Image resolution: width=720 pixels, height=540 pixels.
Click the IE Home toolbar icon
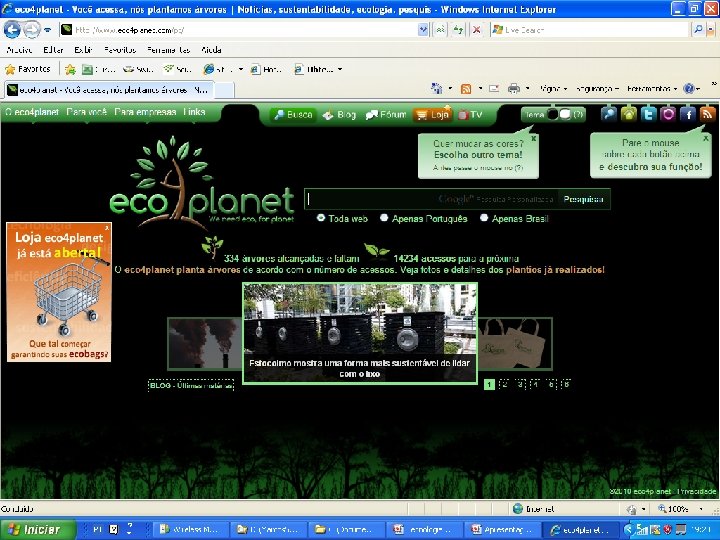click(436, 88)
